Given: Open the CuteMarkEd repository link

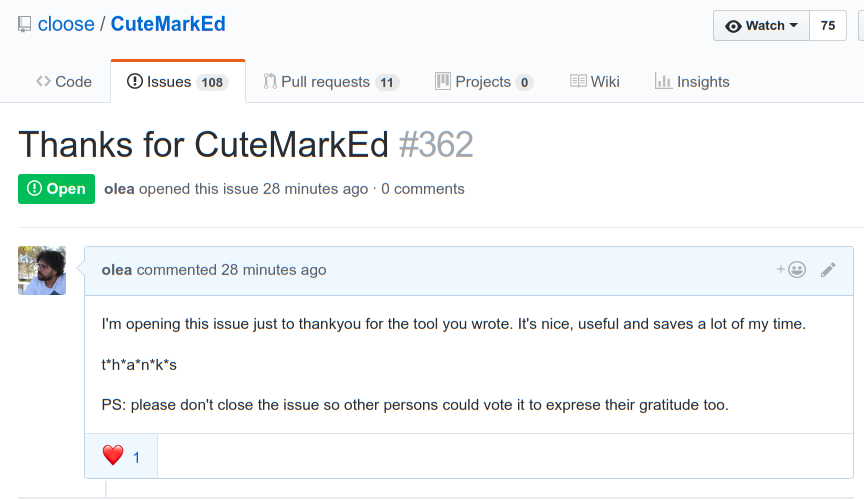Looking at the screenshot, I should (x=168, y=24).
